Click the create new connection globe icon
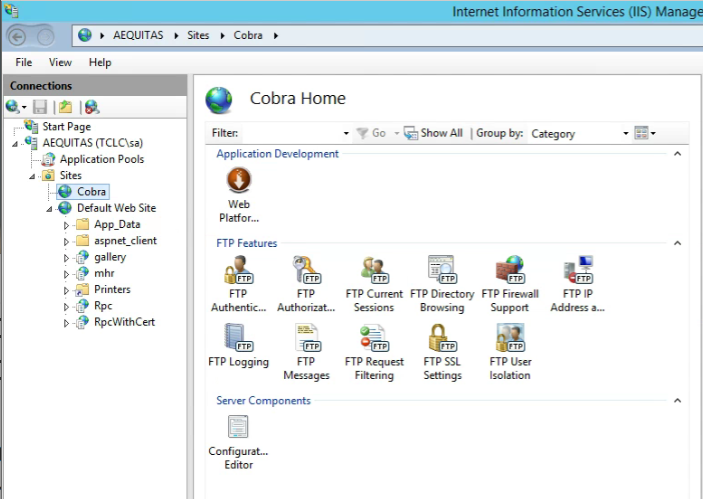This screenshot has height=499, width=703. pos(13,107)
